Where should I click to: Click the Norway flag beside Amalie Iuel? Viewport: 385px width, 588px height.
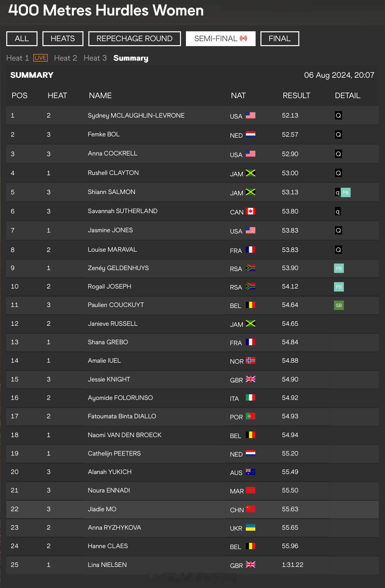[250, 360]
